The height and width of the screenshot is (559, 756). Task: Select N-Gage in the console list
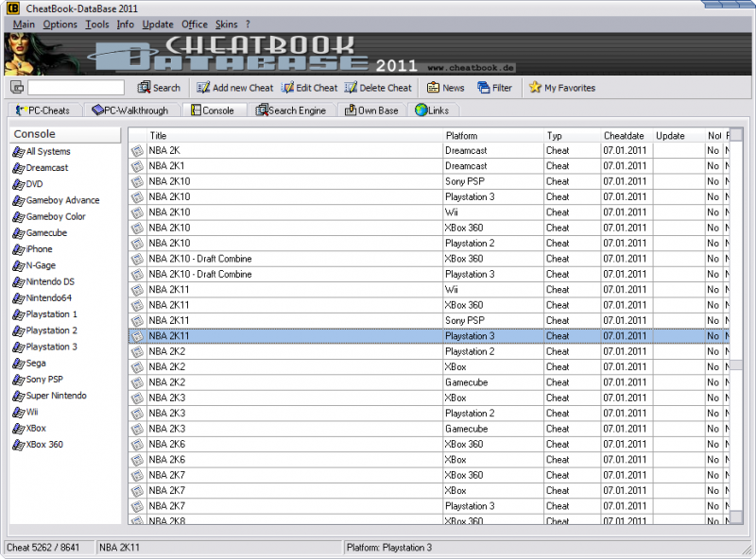coord(41,265)
